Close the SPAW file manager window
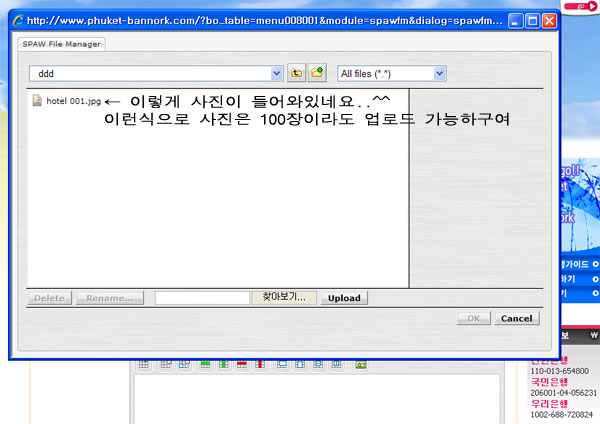Viewport: 600px width, 424px height. pyautogui.click(x=549, y=20)
